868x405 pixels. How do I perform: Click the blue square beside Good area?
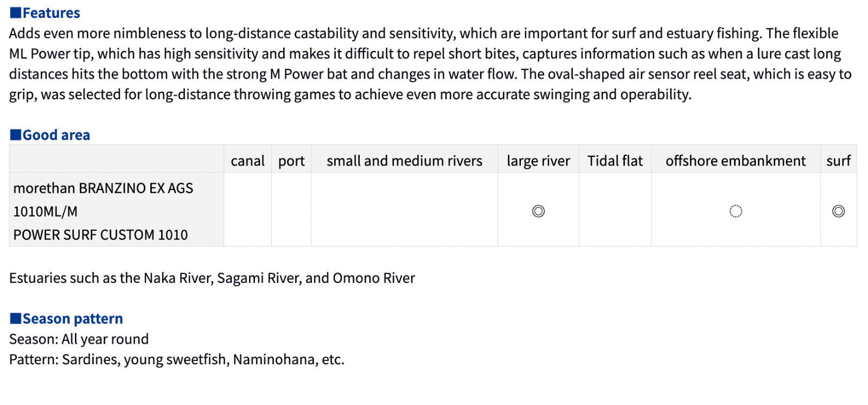point(16,135)
